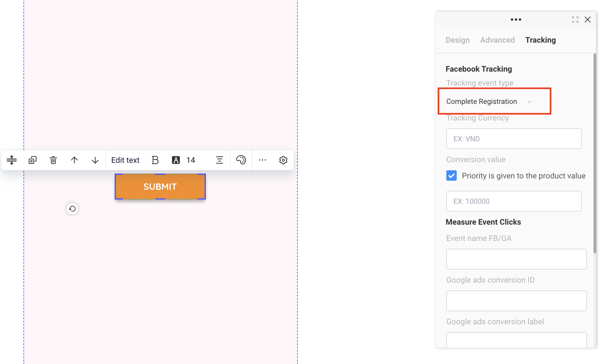
Task: Duplicate the element with the copy icon
Action: click(33, 160)
